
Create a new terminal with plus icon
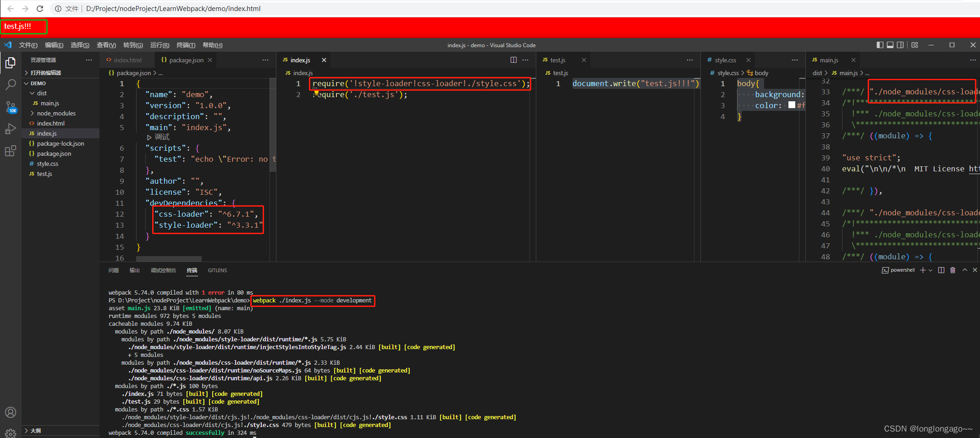coord(923,270)
